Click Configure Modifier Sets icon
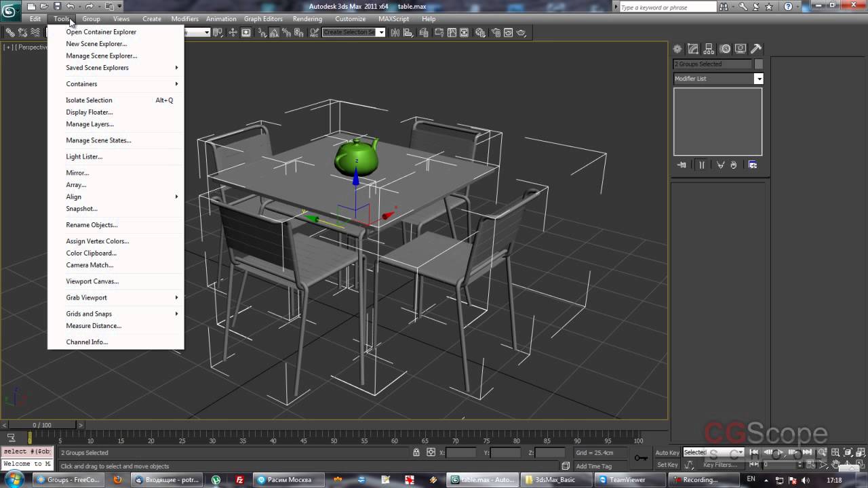This screenshot has height=488, width=868. click(752, 165)
